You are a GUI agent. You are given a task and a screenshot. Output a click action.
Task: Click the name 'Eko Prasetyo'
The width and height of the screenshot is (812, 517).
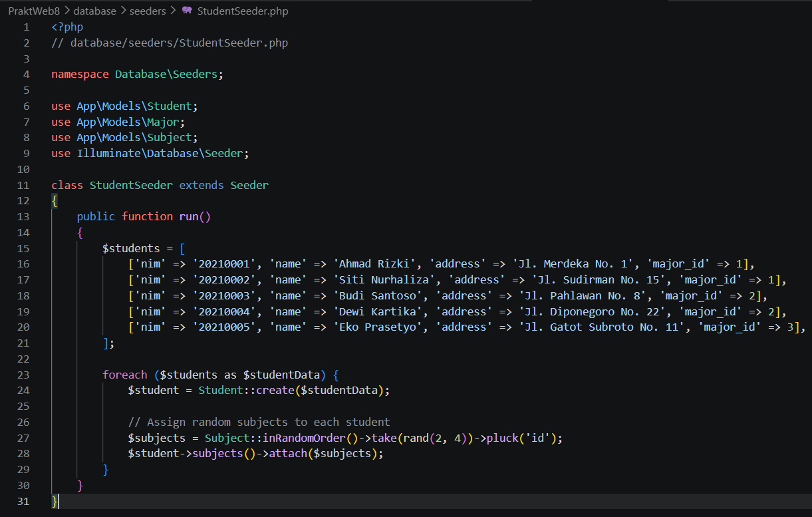pyautogui.click(x=378, y=327)
